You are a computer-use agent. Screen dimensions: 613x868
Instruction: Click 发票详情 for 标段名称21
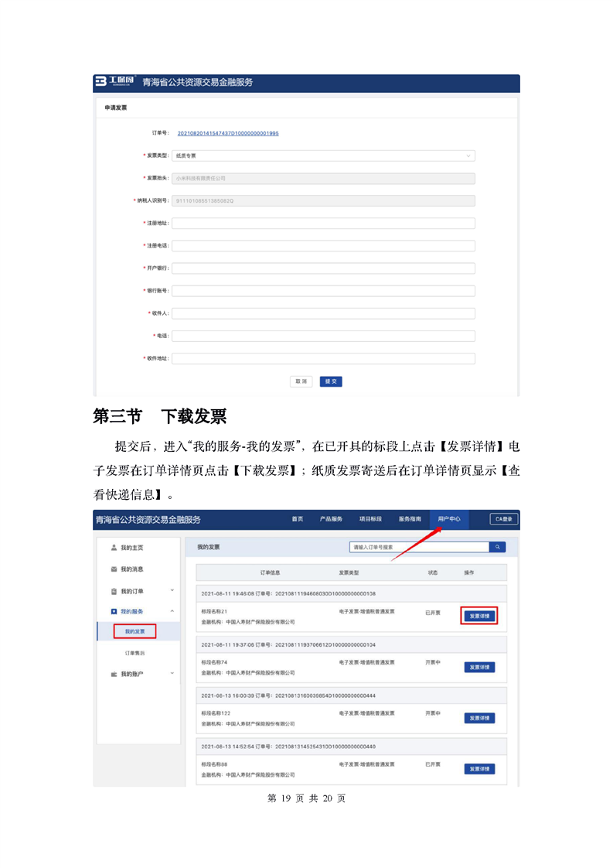click(x=479, y=616)
